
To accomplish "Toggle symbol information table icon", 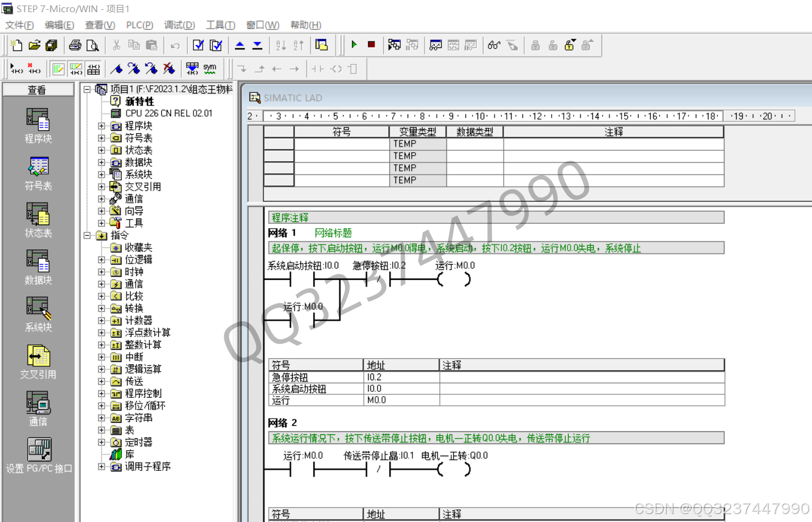I will [93, 69].
